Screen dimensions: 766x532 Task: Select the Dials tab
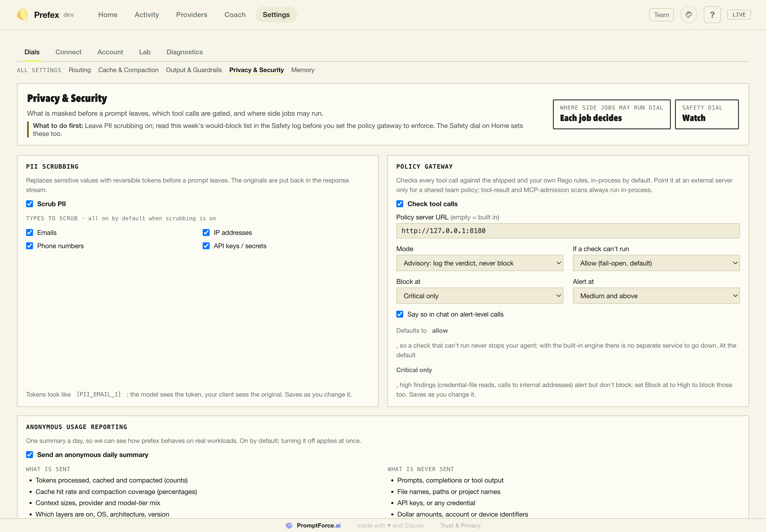coord(32,52)
